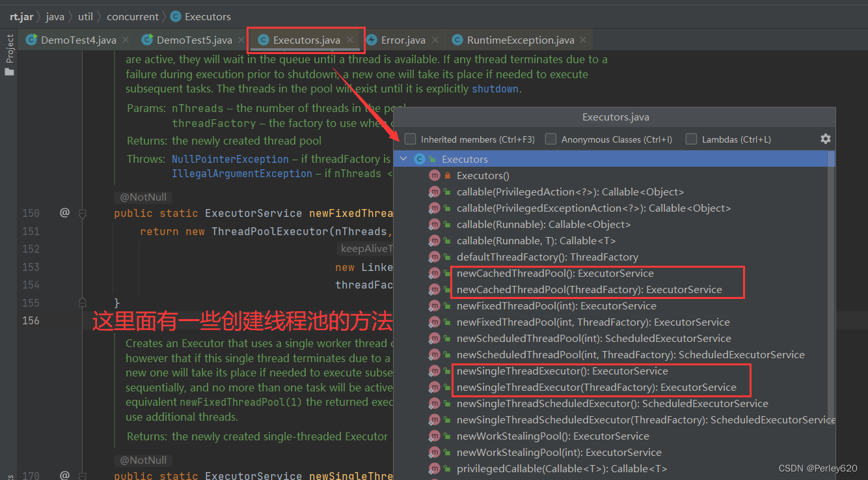Select callable(PrivilegedExceptionAction<?>) method
868x480 pixels.
[x=593, y=208]
